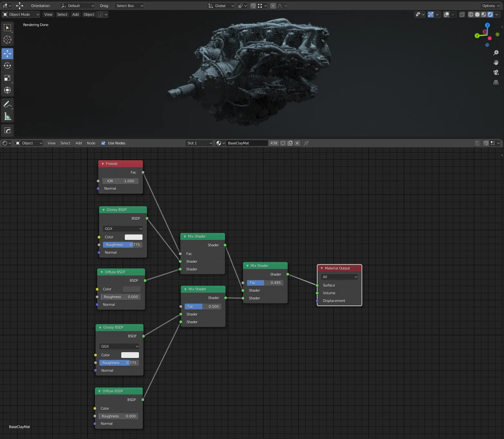504x439 pixels.
Task: Open the Drag Select Box dropdown
Action: (x=129, y=6)
